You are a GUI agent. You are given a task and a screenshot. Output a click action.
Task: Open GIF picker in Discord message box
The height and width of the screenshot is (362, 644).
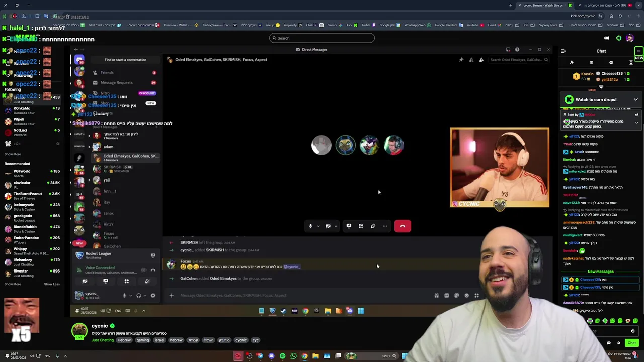click(x=446, y=296)
